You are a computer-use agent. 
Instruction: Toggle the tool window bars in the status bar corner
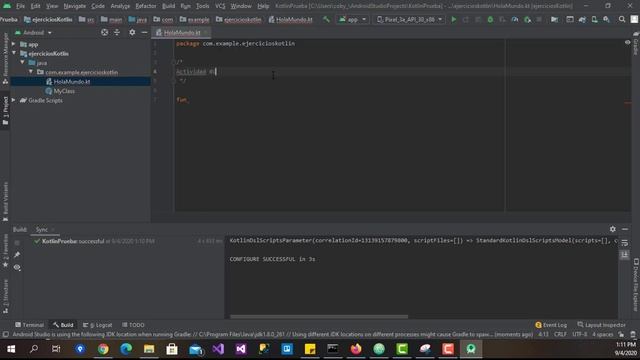5,334
